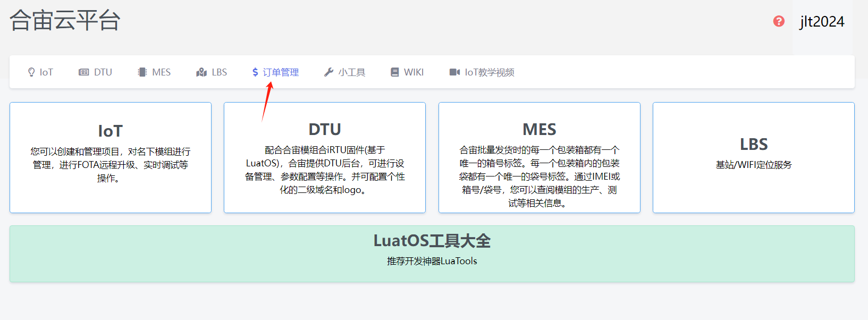Click the book icon for WIKI
The image size is (868, 320).
click(x=394, y=72)
